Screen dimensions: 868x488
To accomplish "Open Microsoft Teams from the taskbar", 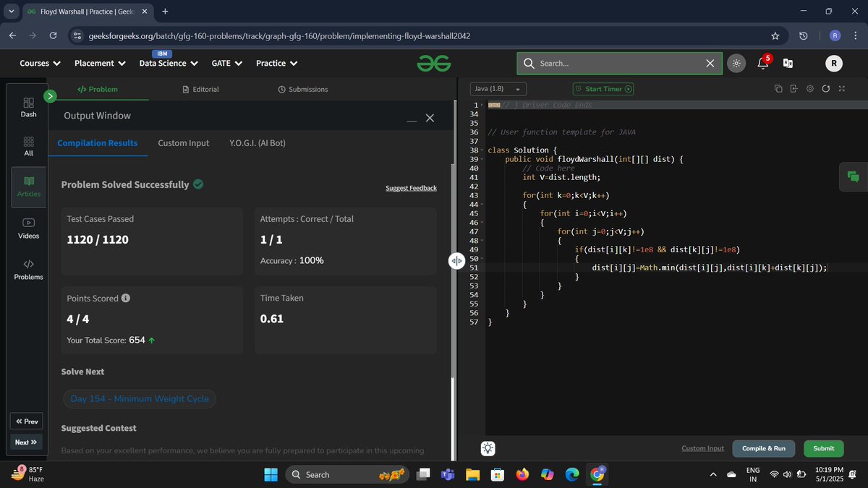I will [x=448, y=474].
